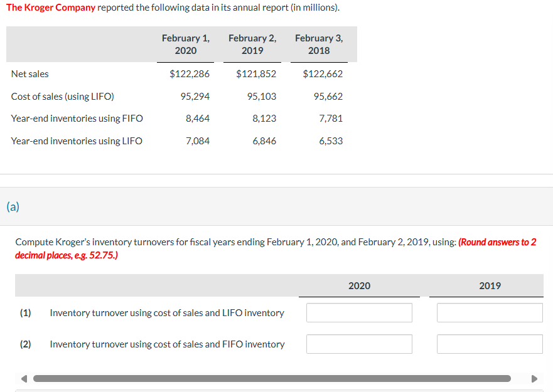Click the left scroll arrow icon
This screenshot has height=392, width=553.
pyautogui.click(x=23, y=378)
